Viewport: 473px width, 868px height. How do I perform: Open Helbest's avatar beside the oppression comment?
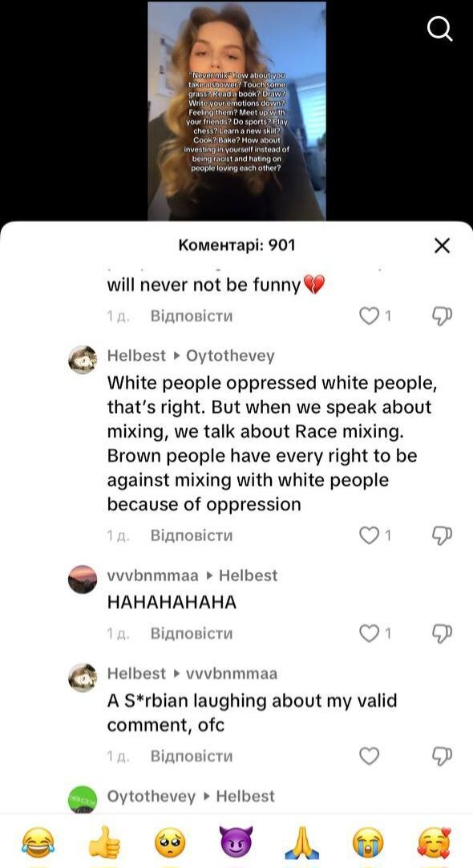pos(83,360)
